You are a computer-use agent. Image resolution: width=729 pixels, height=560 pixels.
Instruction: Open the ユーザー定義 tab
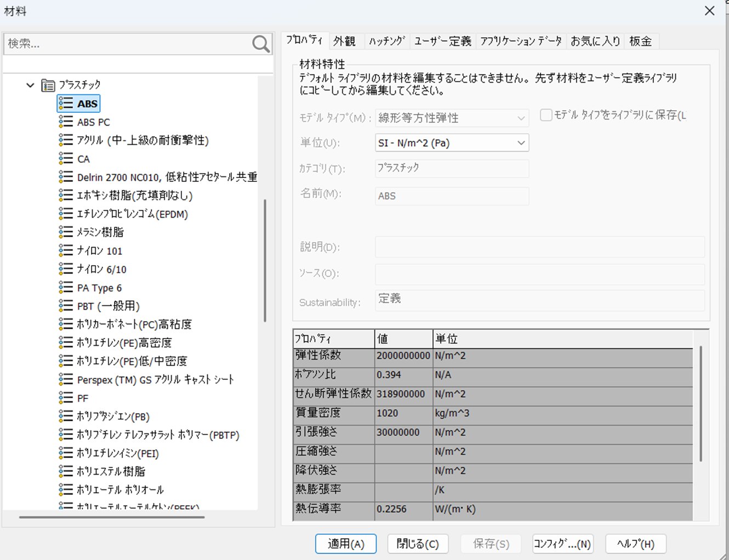pyautogui.click(x=442, y=41)
